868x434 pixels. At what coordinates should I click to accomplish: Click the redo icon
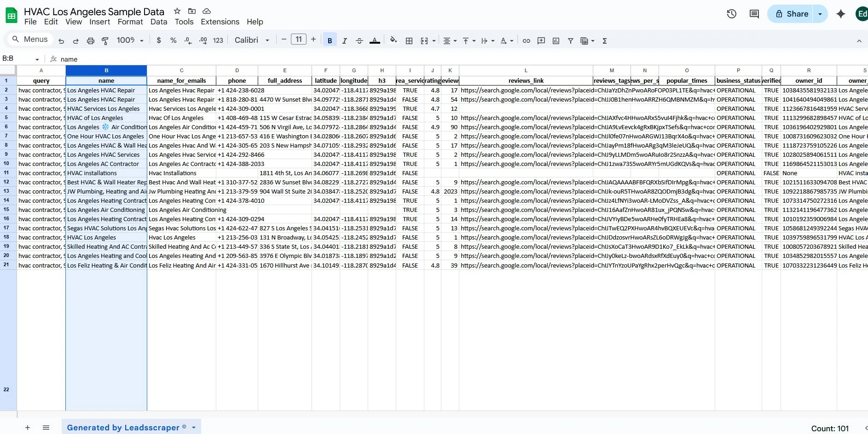click(x=76, y=41)
